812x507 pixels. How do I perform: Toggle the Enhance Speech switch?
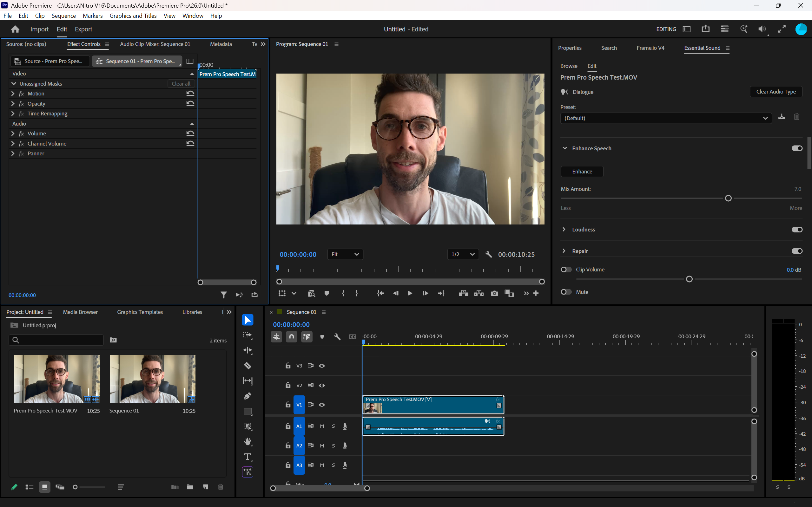(797, 148)
